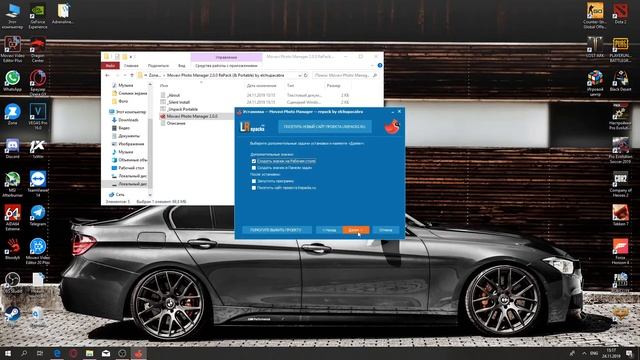Image resolution: width=640 pixels, height=360 pixels.
Task: Open the Counter-Strike Global Offensive shortcut
Action: [x=595, y=16]
